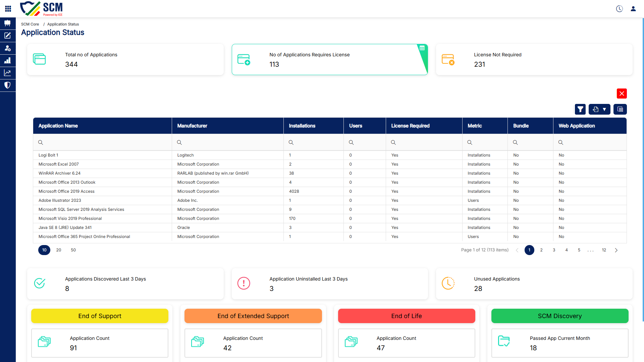Open the user settings sidebar icon
The image size is (644, 362).
[x=8, y=48]
